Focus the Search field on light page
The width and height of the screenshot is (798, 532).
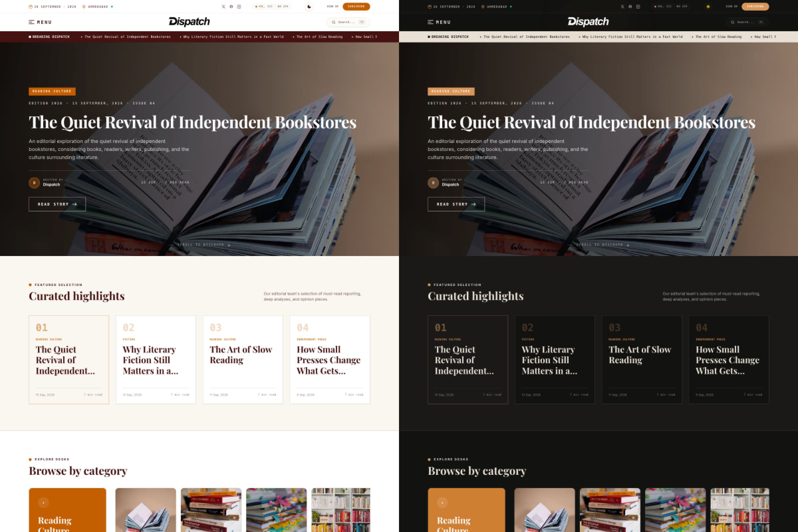(x=348, y=22)
